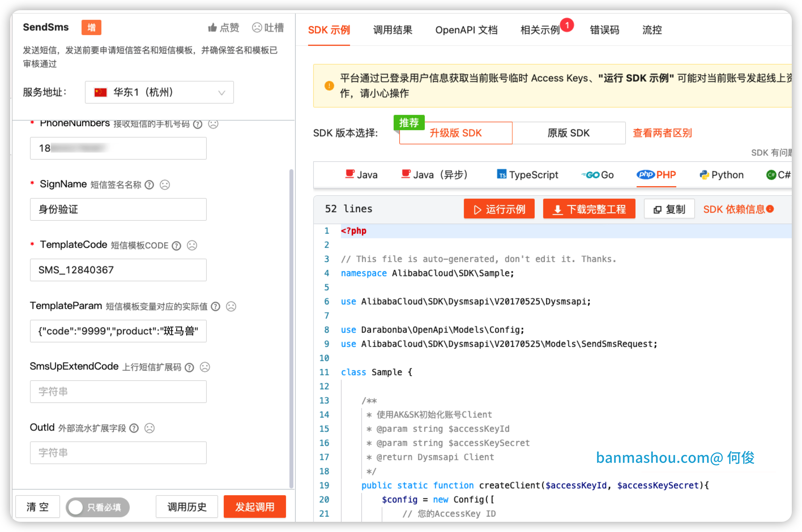Open help tooltip for SignName

(149, 185)
